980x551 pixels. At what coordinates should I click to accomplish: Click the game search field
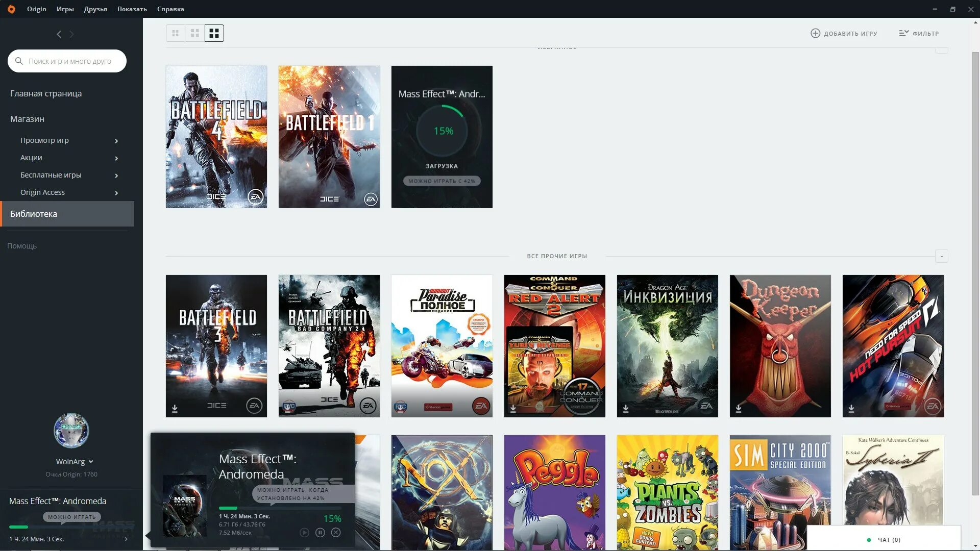(x=69, y=61)
